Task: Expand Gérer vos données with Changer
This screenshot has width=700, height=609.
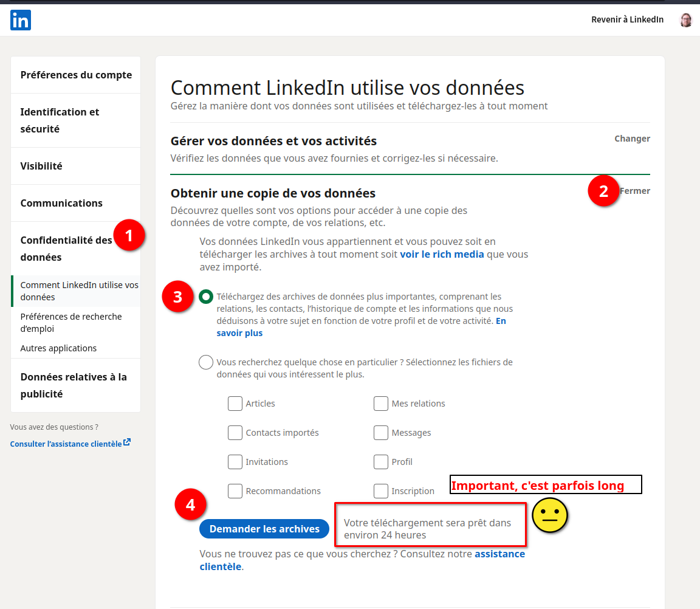Action: click(x=632, y=139)
